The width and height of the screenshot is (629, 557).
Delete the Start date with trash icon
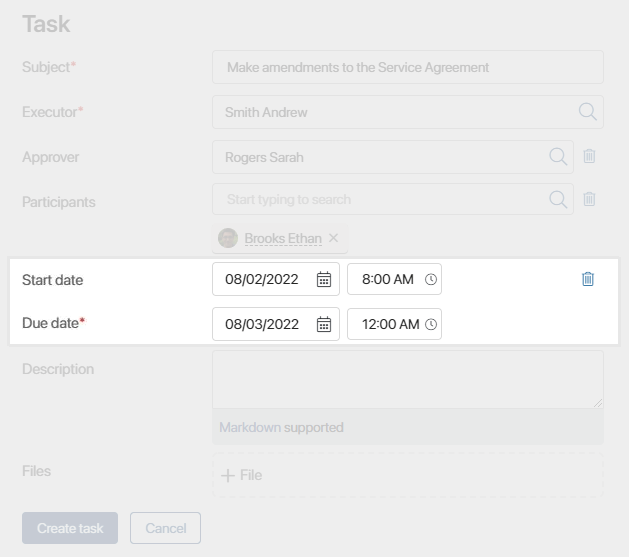(x=588, y=279)
